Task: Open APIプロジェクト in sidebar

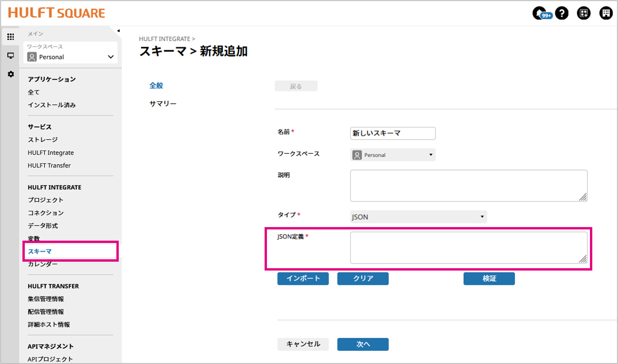Action: click(50, 359)
